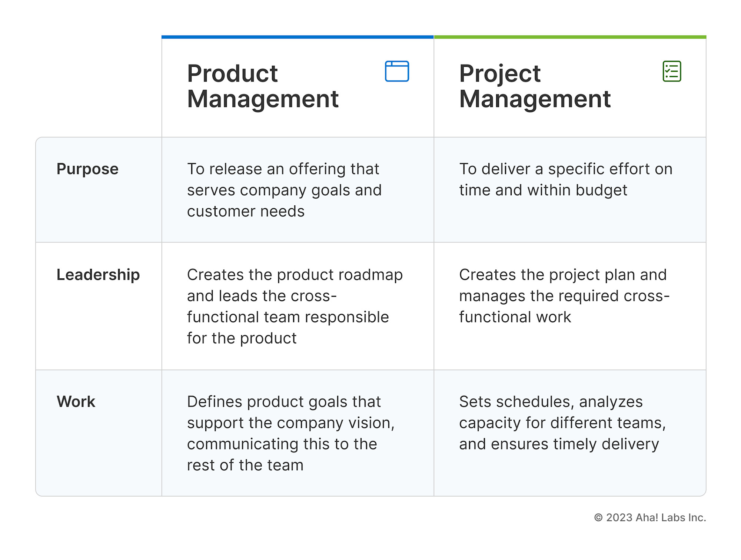
Task: Click the Leadership row label
Action: [98, 275]
